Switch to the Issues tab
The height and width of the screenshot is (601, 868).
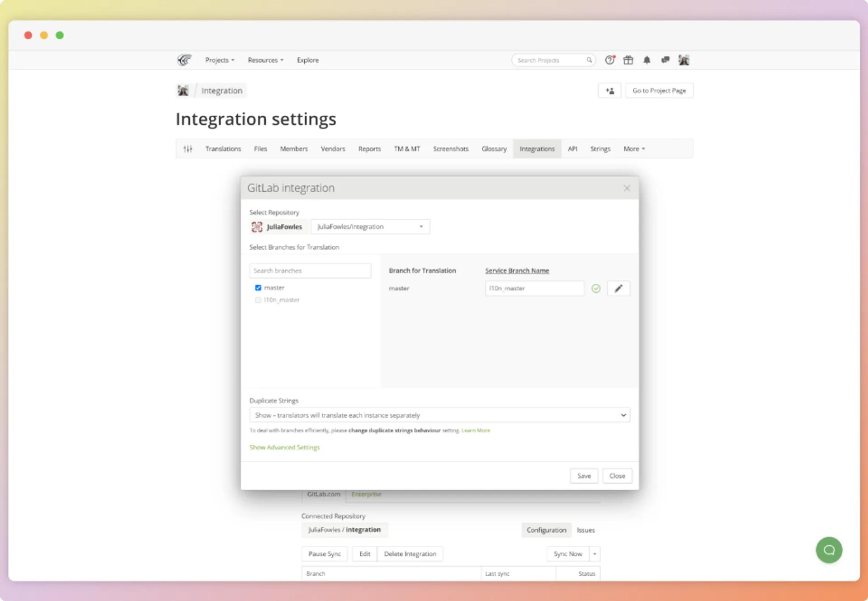(x=585, y=530)
